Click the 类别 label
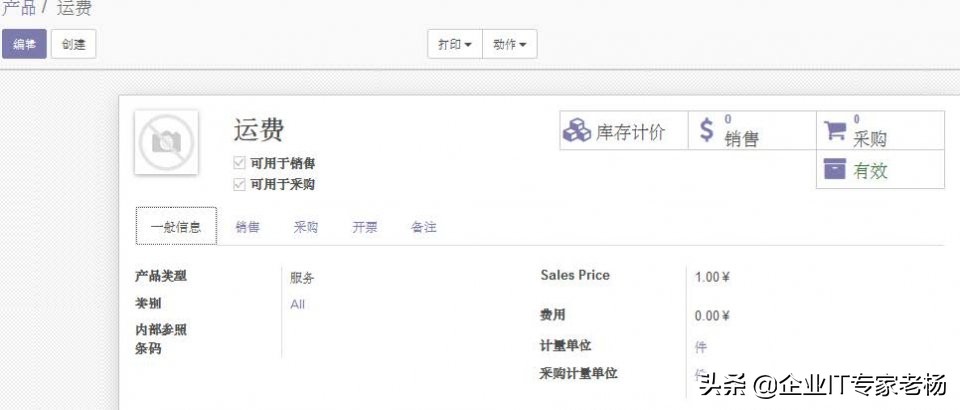 point(148,304)
